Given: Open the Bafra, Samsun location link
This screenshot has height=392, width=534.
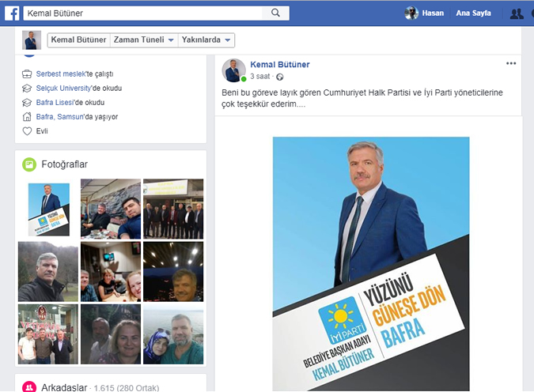Looking at the screenshot, I should 60,117.
